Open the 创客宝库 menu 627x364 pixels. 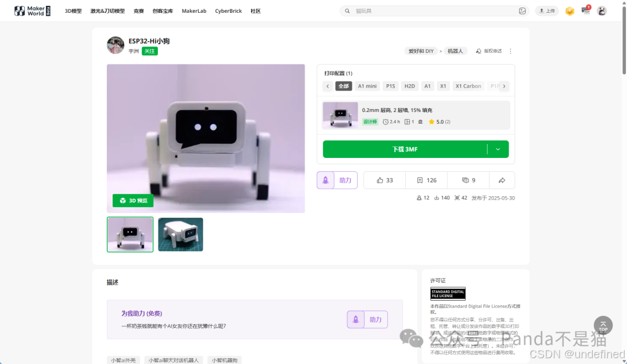(x=163, y=11)
